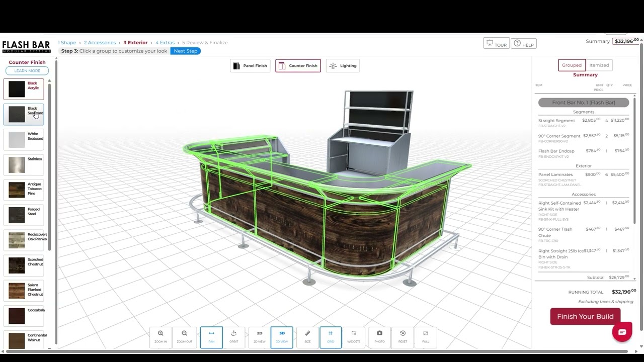
Task: Click the Next Step button
Action: pos(186,51)
